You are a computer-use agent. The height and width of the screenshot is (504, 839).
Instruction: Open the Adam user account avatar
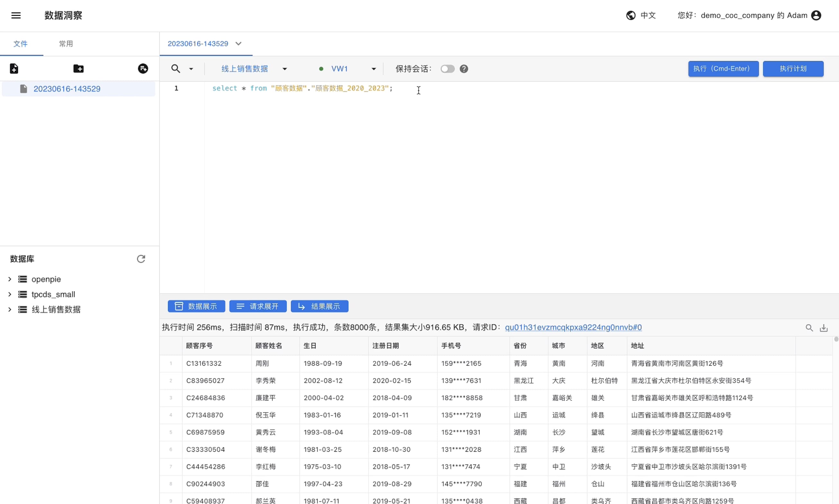[x=816, y=15]
